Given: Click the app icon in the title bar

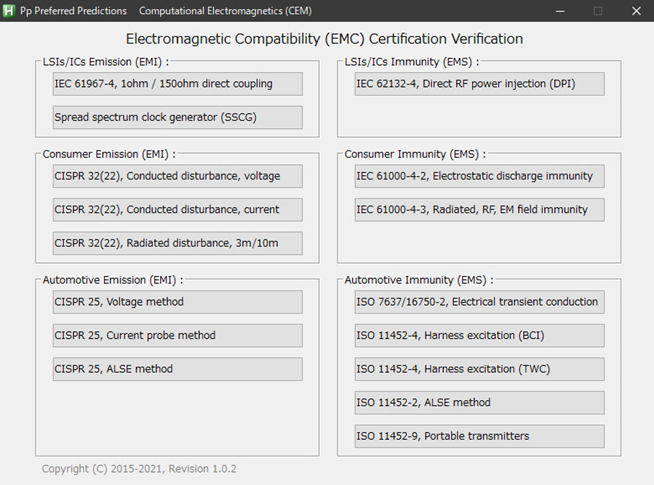Looking at the screenshot, I should click(x=10, y=11).
